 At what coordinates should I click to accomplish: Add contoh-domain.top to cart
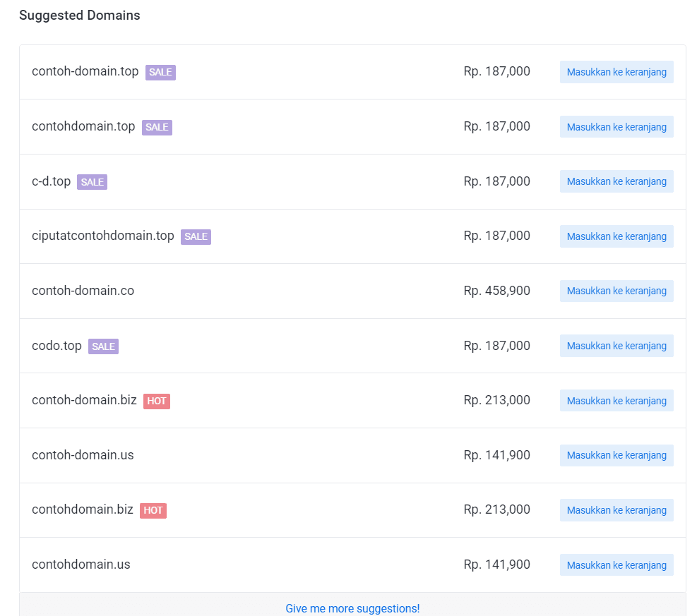(x=616, y=72)
